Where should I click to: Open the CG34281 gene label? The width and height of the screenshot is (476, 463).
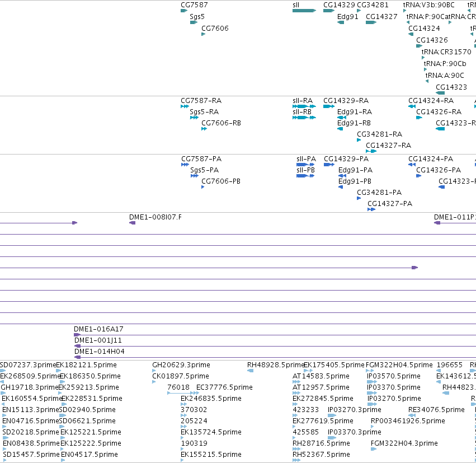click(373, 5)
